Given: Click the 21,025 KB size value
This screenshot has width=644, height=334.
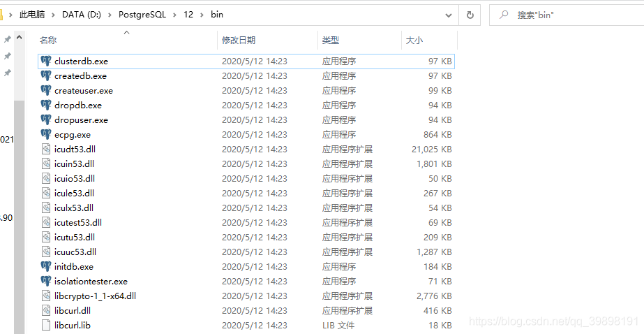Looking at the screenshot, I should pyautogui.click(x=432, y=150).
